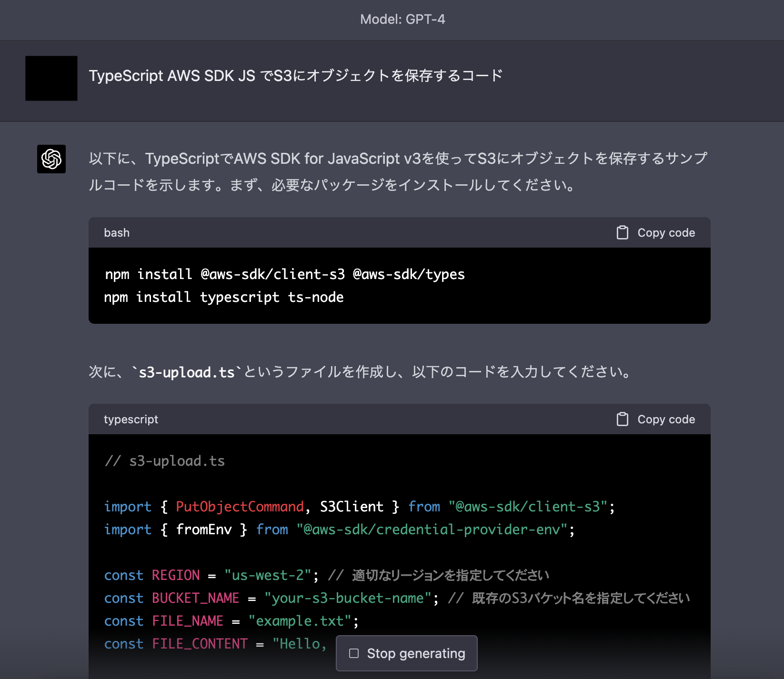Click the npm install @aws-sdk/client-s3 line
The height and width of the screenshot is (679, 784).
pos(285,274)
